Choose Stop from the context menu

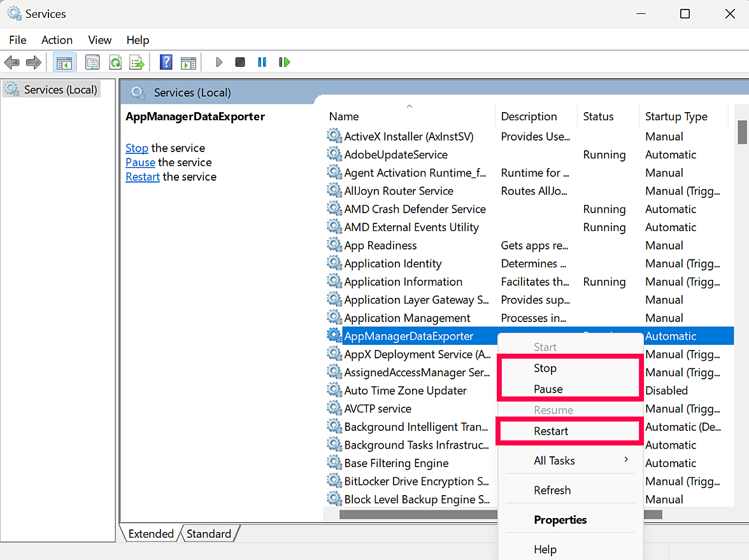tap(545, 368)
